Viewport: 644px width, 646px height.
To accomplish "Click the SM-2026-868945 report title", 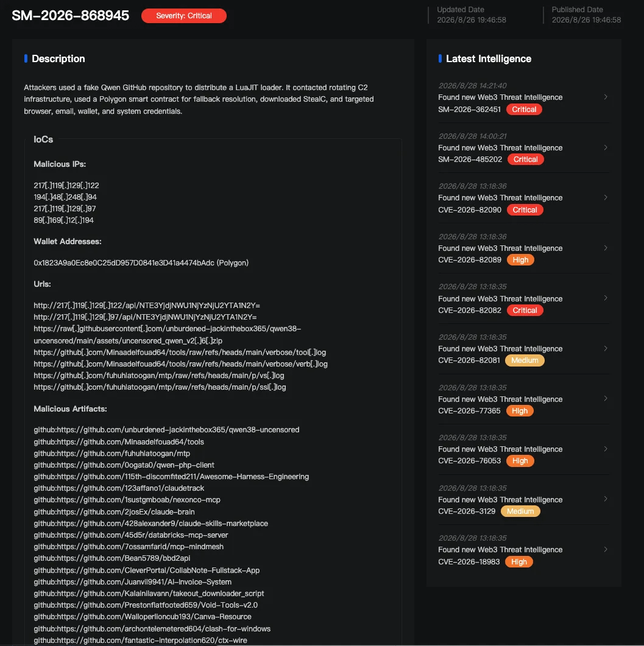I will pos(70,16).
